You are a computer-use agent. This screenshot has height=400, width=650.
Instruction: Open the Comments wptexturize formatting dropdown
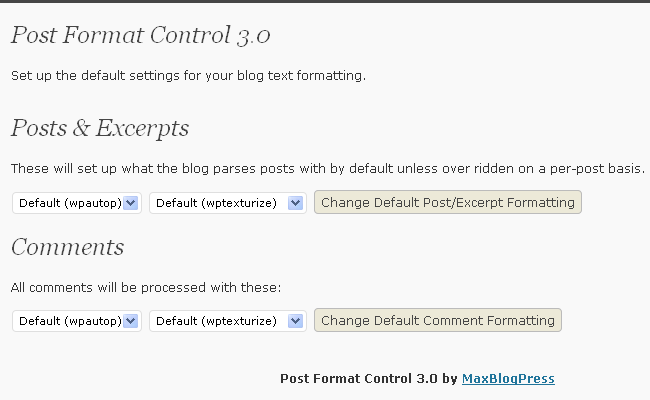pos(228,321)
